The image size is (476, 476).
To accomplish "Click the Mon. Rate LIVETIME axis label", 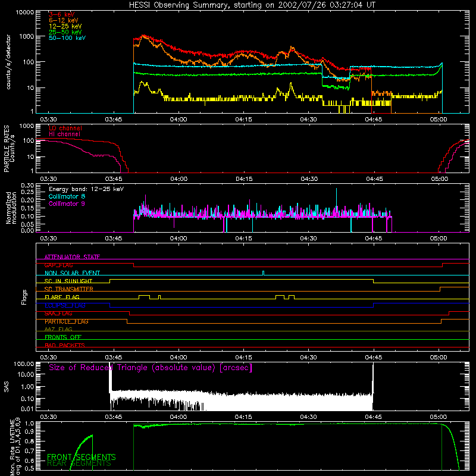I will (15, 447).
